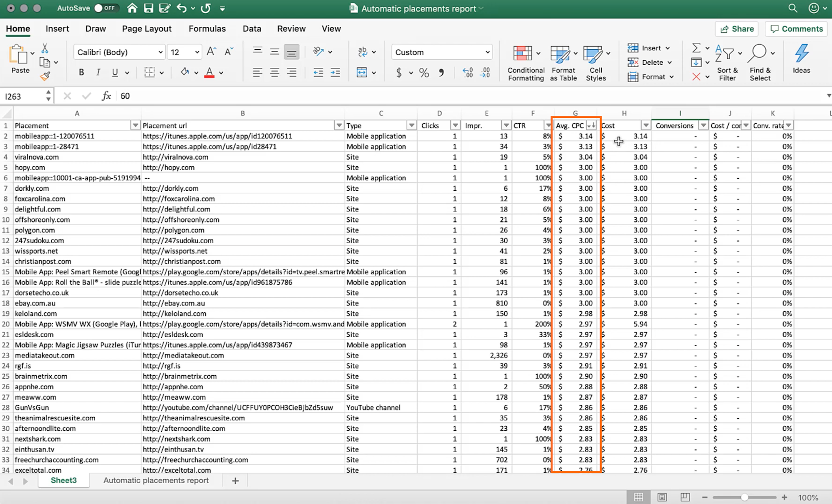Adjust the zoom slider handle
This screenshot has width=832, height=504.
coord(745,497)
